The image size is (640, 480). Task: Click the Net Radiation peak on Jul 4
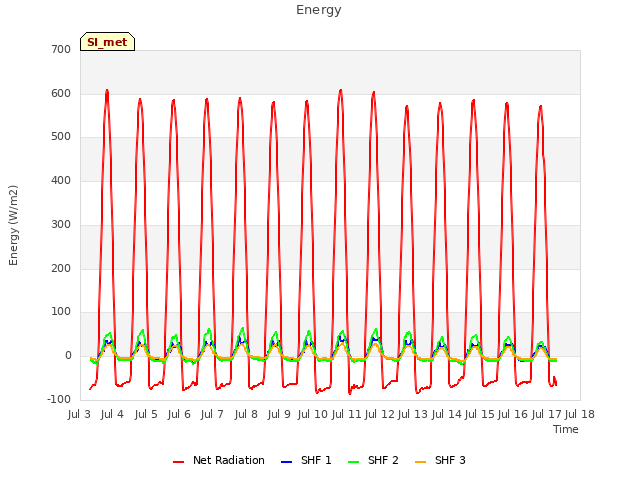pyautogui.click(x=107, y=90)
